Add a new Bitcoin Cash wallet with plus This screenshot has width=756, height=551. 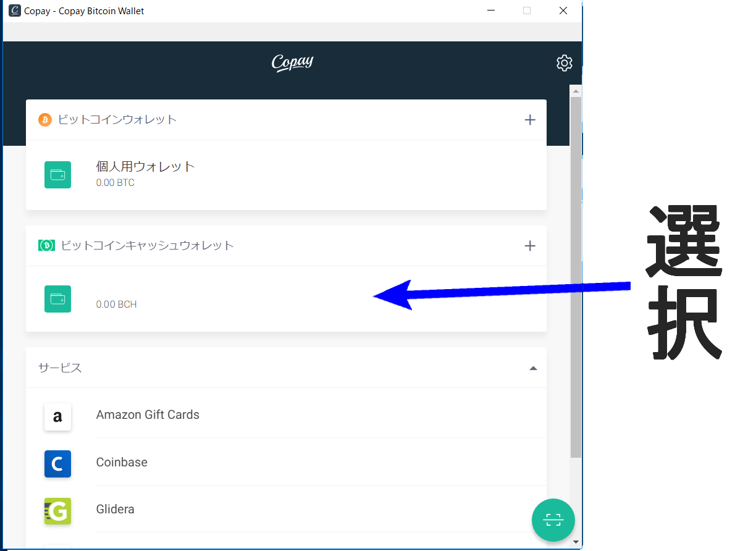coord(529,246)
